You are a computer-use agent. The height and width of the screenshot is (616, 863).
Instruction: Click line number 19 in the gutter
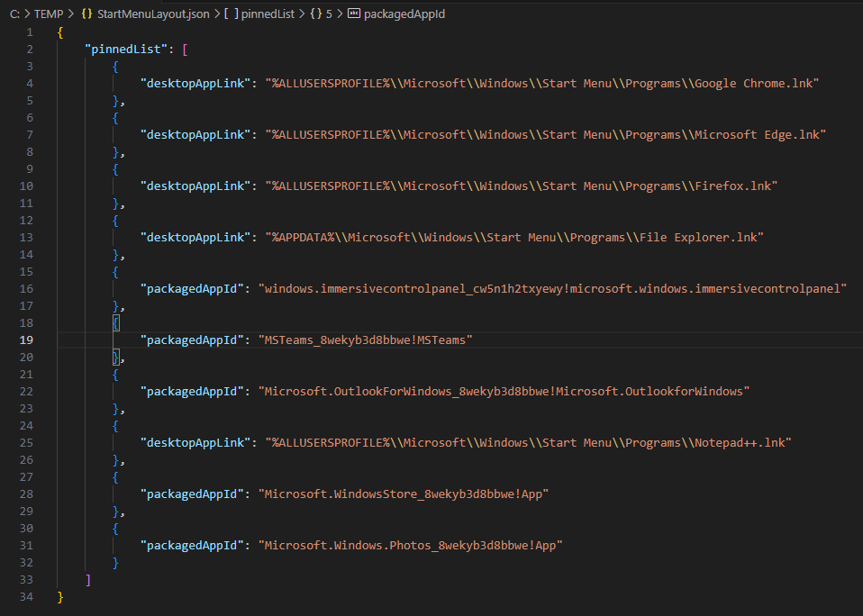(26, 340)
